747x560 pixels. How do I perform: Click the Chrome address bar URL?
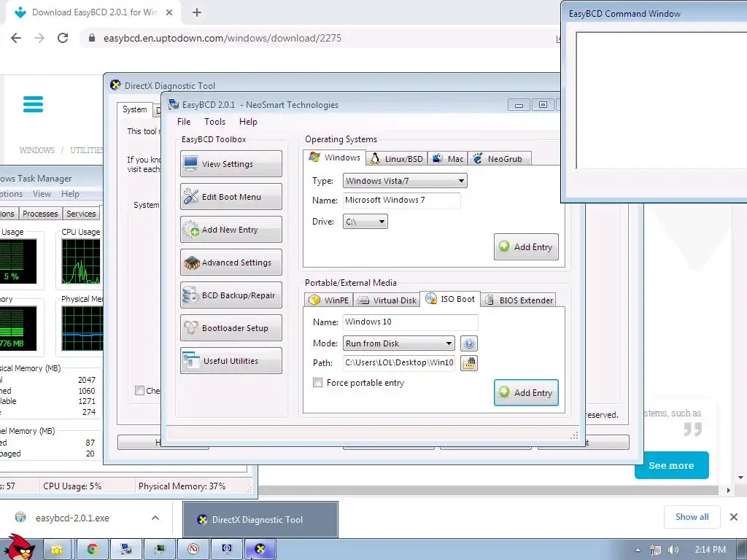click(x=222, y=38)
